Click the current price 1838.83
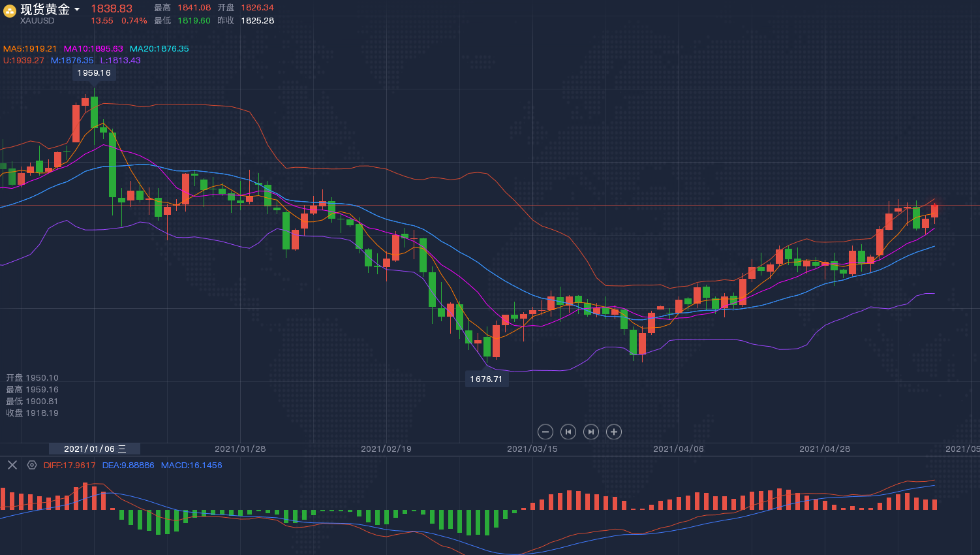 (x=112, y=8)
